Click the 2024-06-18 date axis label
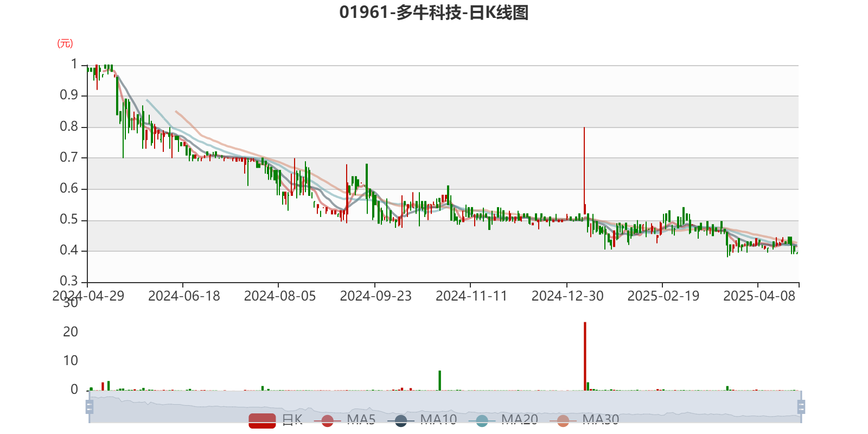 pyautogui.click(x=184, y=296)
